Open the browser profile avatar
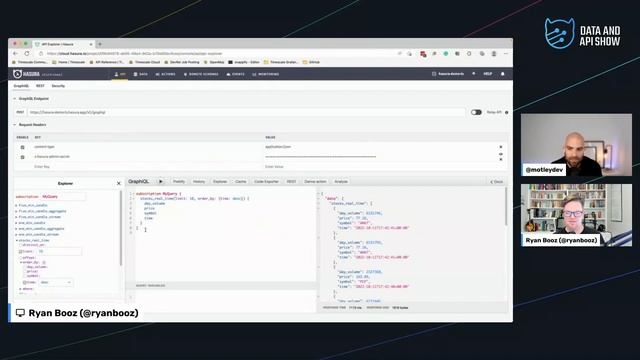This screenshot has width=640, height=360. (x=494, y=53)
